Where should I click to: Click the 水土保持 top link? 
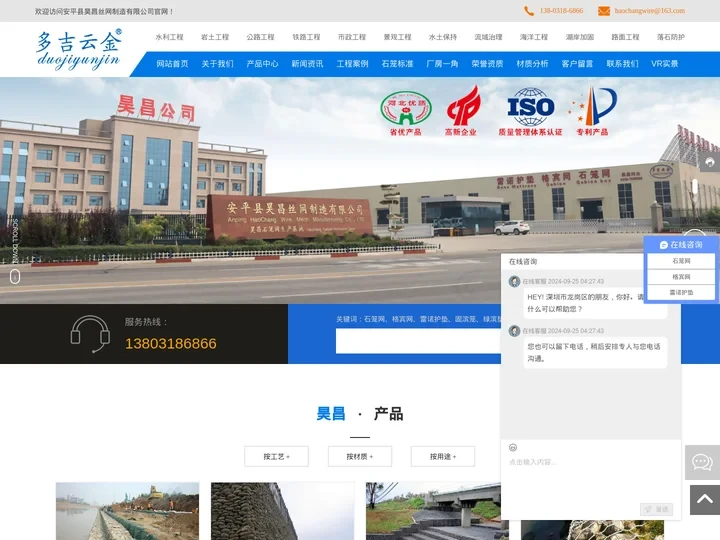pos(443,37)
